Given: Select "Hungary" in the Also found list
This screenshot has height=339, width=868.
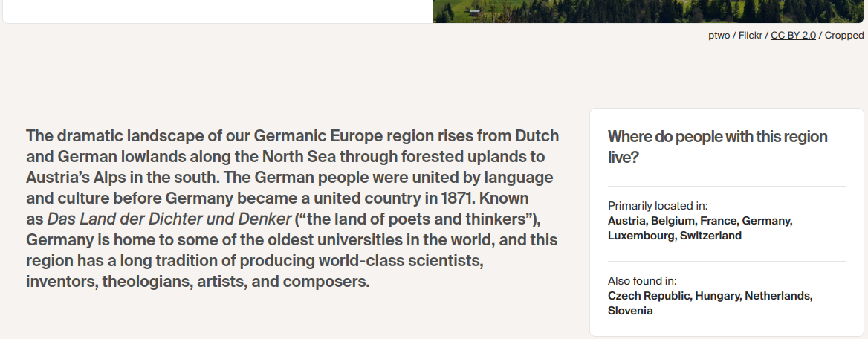Looking at the screenshot, I should click(719, 296).
